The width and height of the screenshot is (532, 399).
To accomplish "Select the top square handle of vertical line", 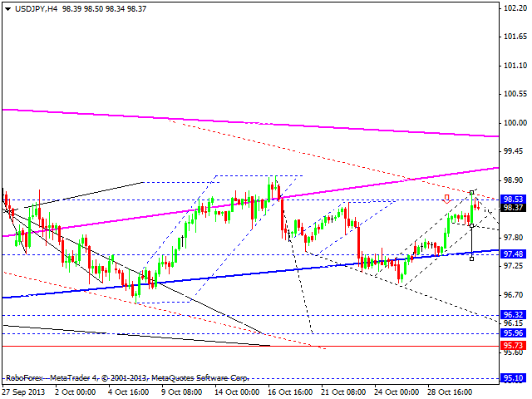I will tap(471, 192).
